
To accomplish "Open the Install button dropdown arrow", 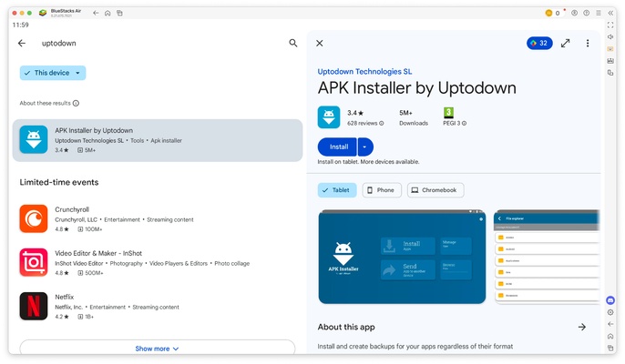I will [x=365, y=147].
